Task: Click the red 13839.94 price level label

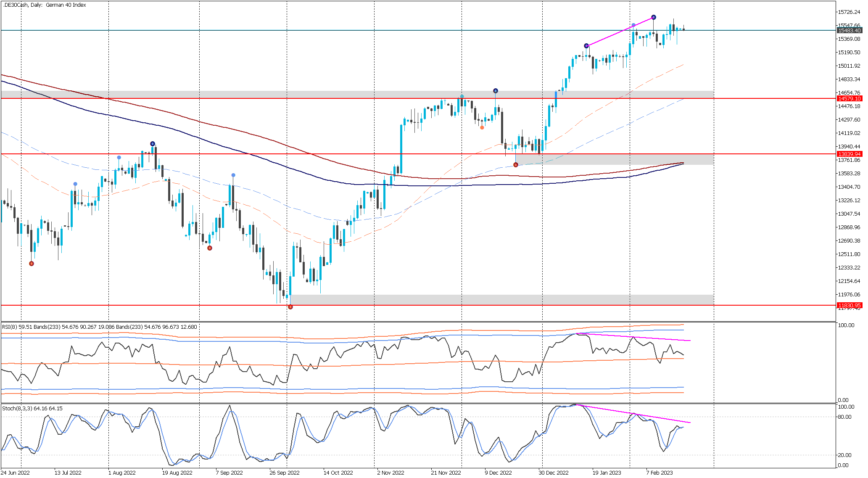Action: tap(849, 154)
